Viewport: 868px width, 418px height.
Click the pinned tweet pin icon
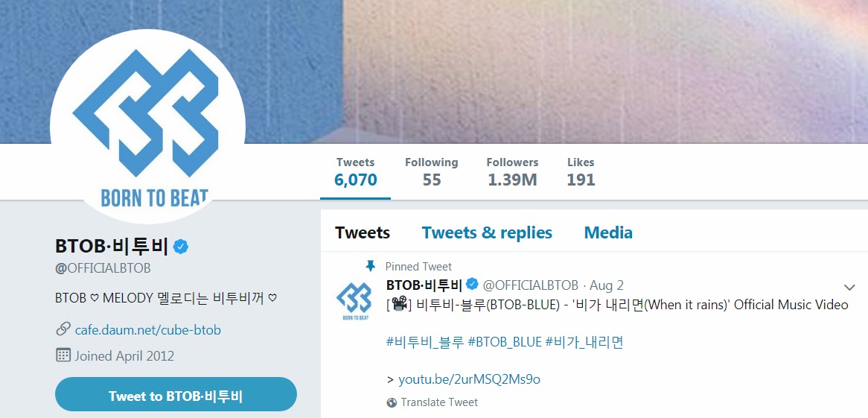pos(370,267)
